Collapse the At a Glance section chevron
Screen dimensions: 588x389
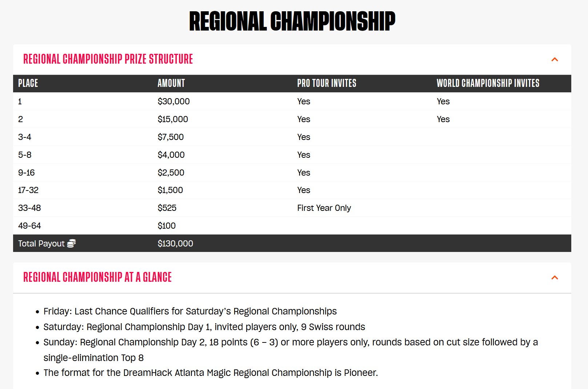point(554,277)
